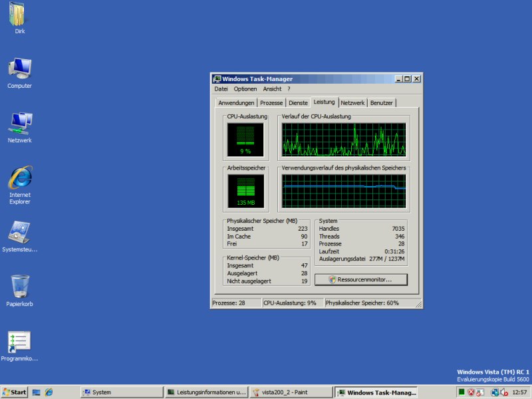This screenshot has height=399, width=532.
Task: Open the Optionen menu
Action: pyautogui.click(x=245, y=89)
